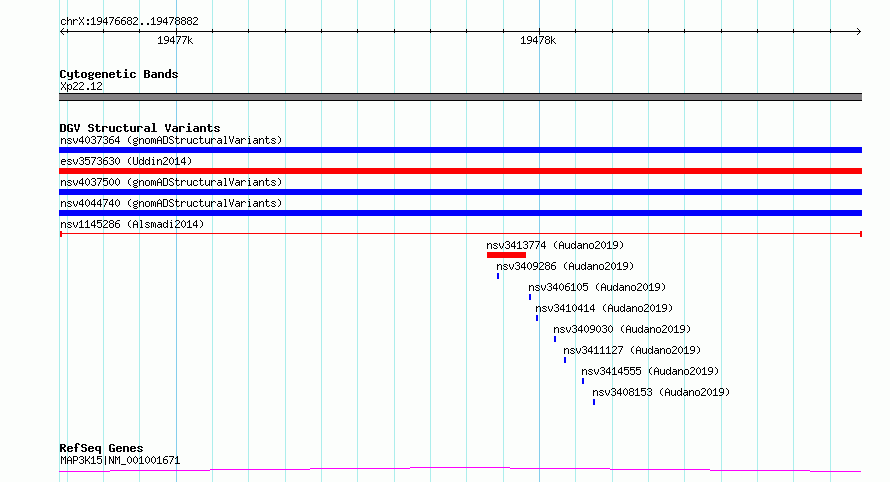Open variant nsv3408153 (Audano2019) label
Viewport: 890px width, 482px height.
(661, 392)
